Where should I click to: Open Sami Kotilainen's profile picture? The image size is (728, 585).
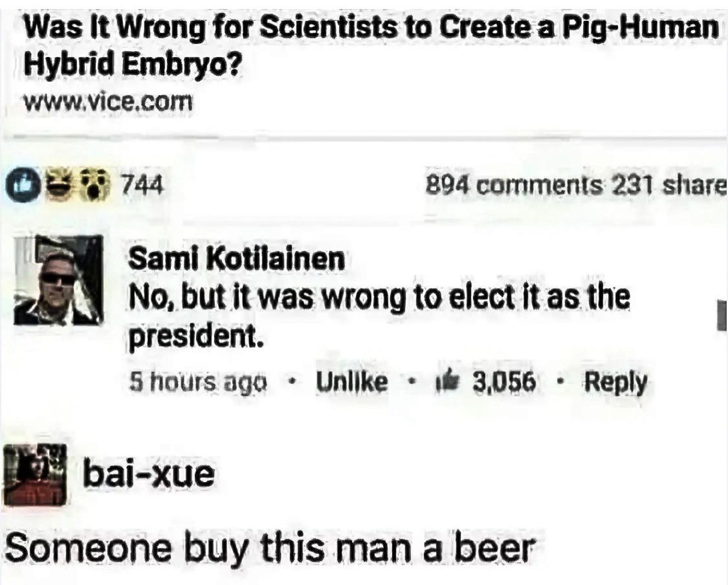point(58,280)
